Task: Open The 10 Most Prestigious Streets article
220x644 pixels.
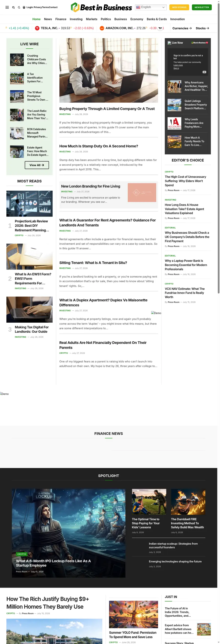Action: pyautogui.click(x=37, y=96)
